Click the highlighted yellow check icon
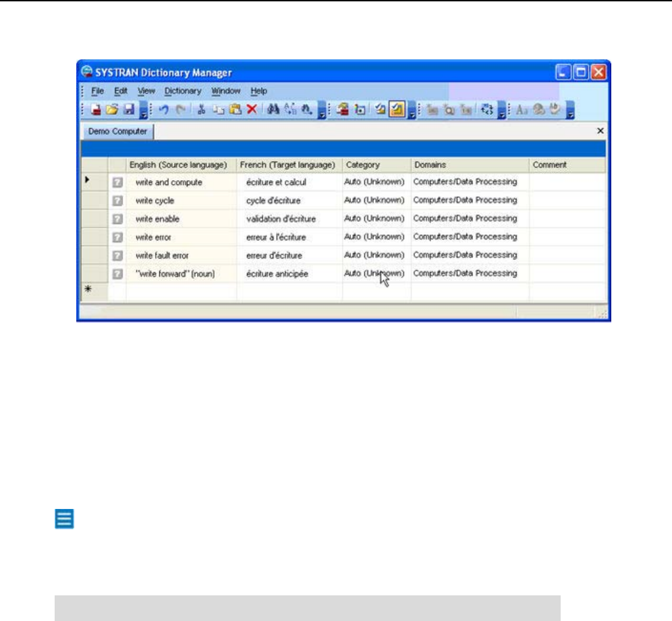672x621 pixels. [397, 110]
